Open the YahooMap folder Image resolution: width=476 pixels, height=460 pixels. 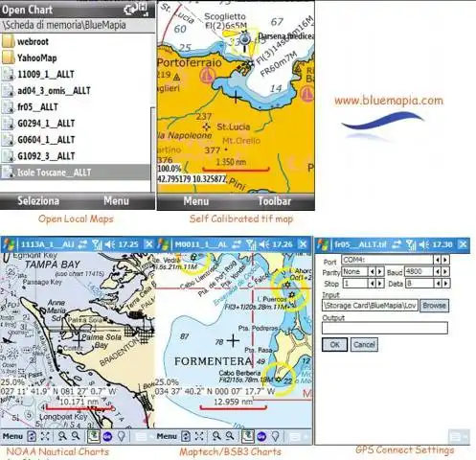[x=75, y=58]
